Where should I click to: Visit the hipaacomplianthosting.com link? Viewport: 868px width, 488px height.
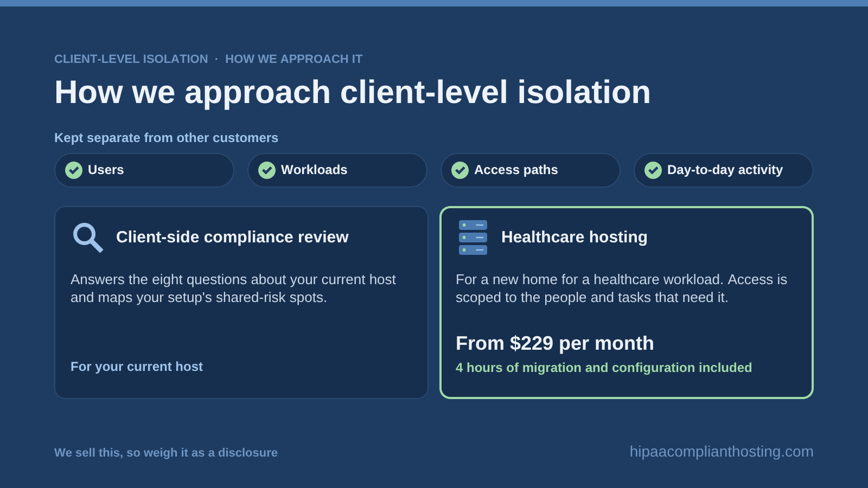(x=722, y=452)
